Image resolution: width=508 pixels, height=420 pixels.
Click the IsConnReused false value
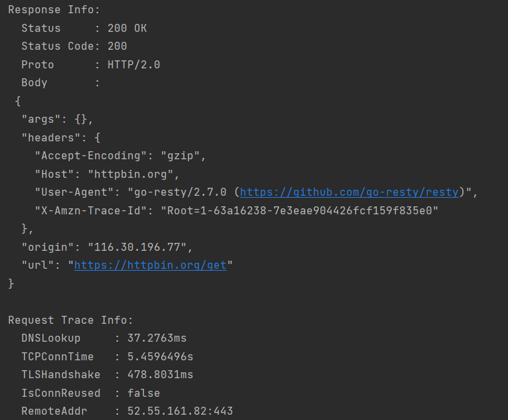[144, 393]
